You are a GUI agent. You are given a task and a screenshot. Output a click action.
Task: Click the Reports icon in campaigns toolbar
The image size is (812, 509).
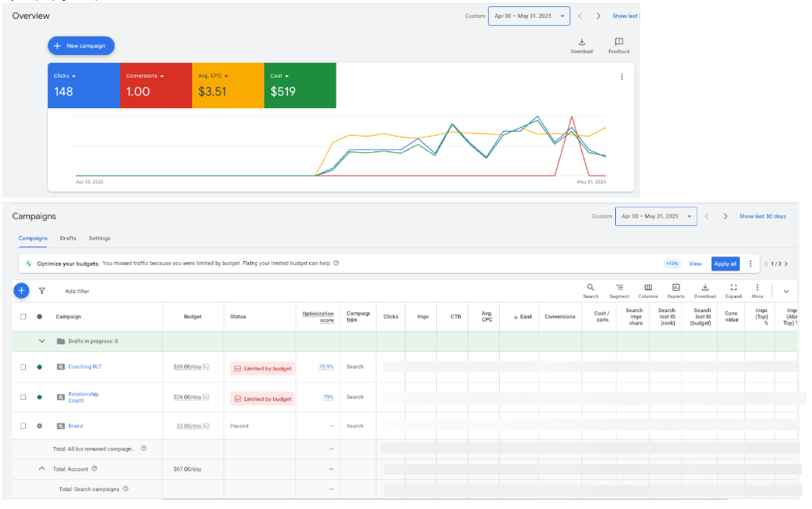point(675,288)
